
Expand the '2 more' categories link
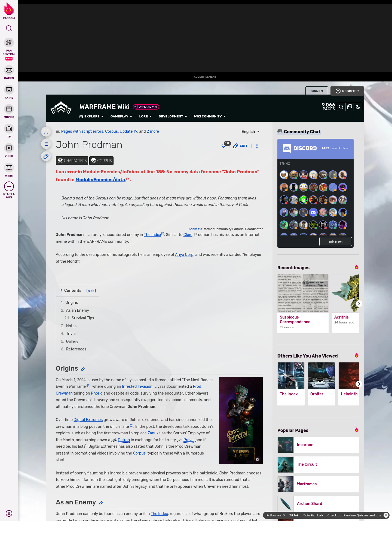point(153,131)
